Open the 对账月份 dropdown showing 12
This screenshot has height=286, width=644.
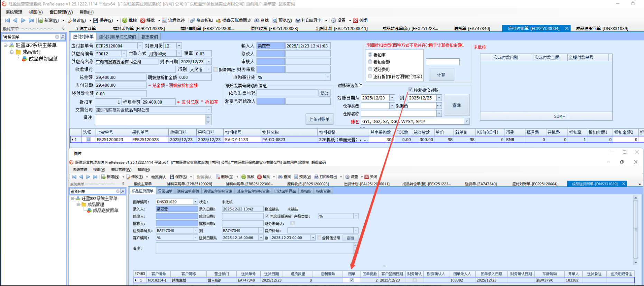click(179, 46)
